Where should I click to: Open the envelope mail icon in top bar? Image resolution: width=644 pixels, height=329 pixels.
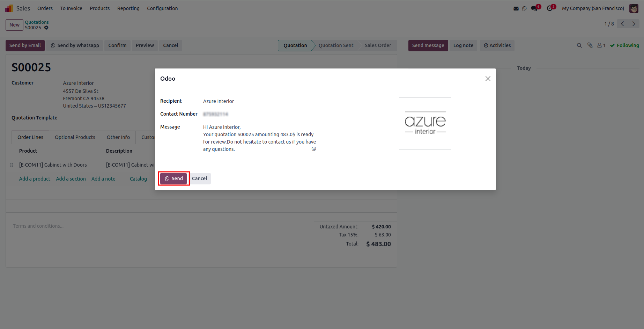click(516, 8)
